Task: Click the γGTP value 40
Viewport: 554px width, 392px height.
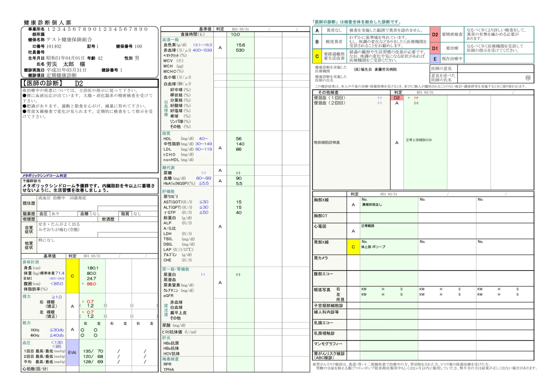Action: coord(239,213)
